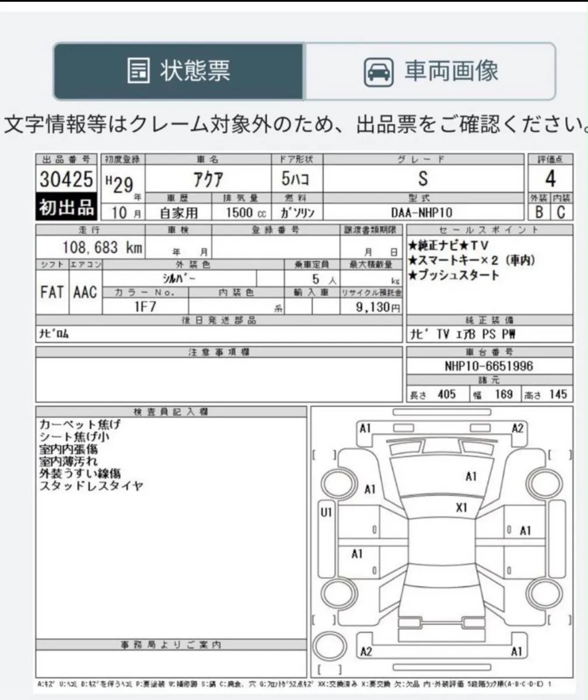Select the 後日発送部品 header
588x700 pixels.
219,320
